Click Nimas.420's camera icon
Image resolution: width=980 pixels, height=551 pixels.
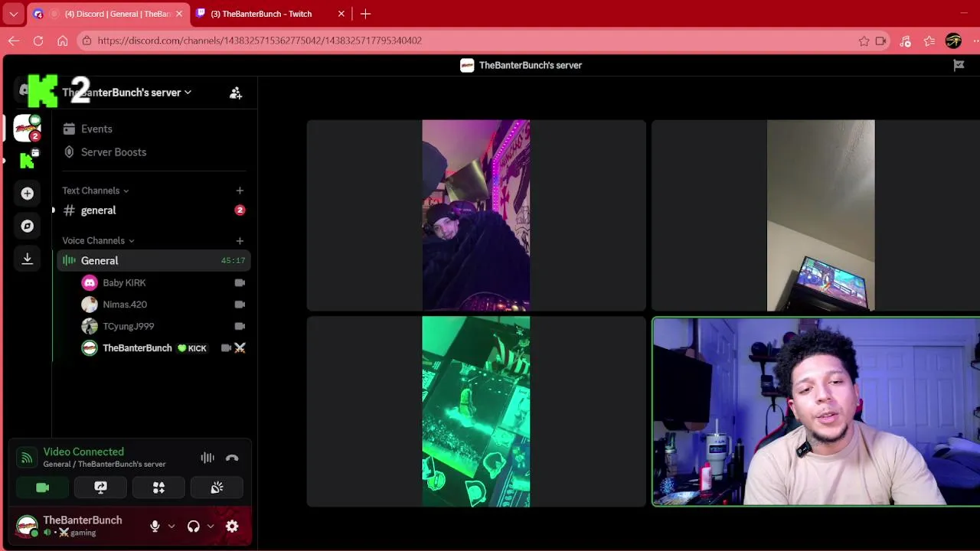[x=240, y=305]
